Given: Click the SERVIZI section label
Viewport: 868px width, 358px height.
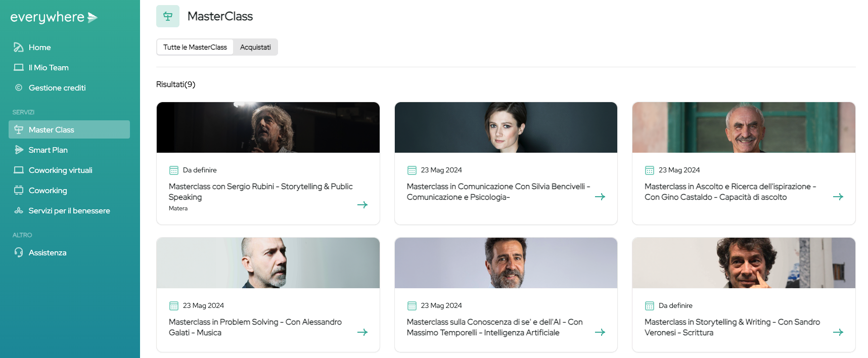Looking at the screenshot, I should click(x=23, y=112).
